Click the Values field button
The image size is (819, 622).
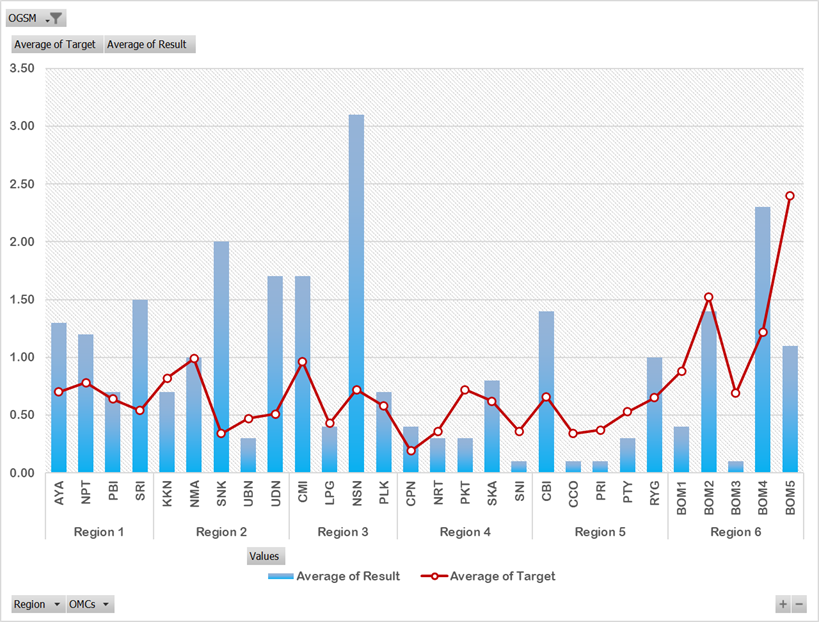coord(265,556)
